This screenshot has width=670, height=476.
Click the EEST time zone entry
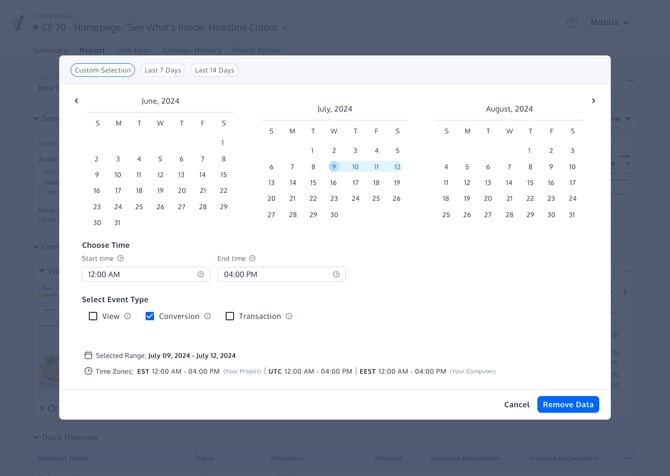point(403,371)
